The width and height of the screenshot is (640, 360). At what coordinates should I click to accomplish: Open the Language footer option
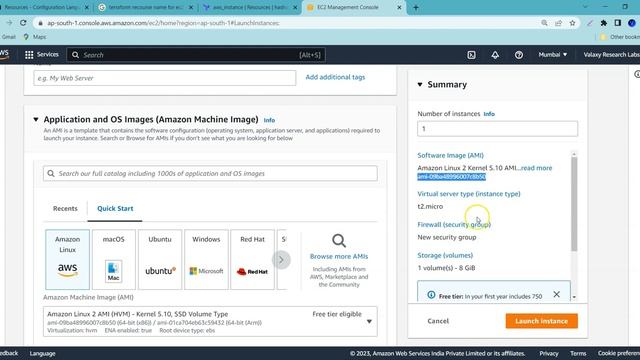pyautogui.click(x=42, y=353)
